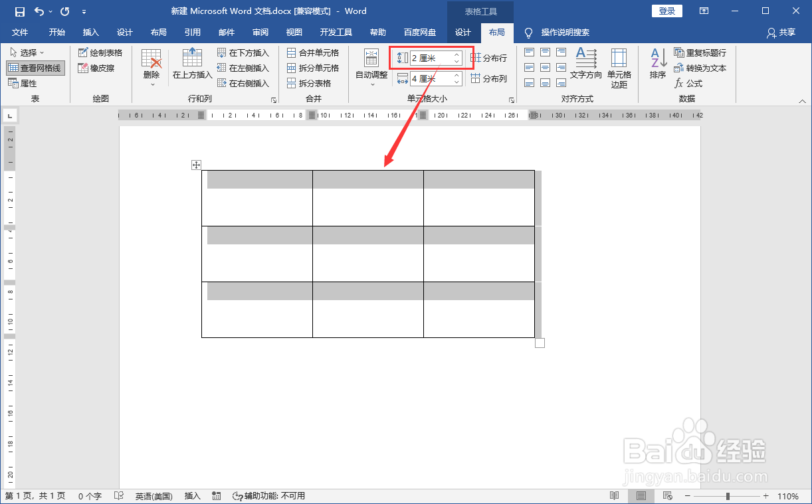
Task: Open the 自动调整 autofit dropdown
Action: coord(371,68)
